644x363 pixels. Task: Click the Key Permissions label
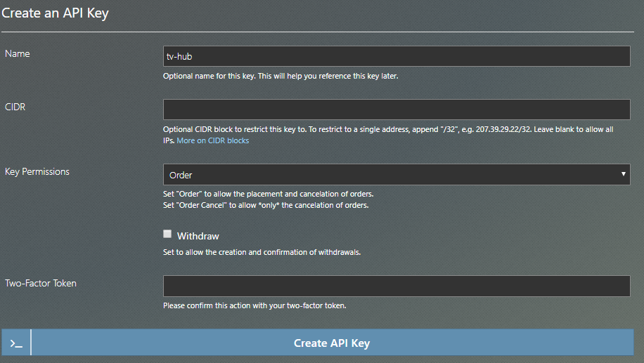pos(37,171)
